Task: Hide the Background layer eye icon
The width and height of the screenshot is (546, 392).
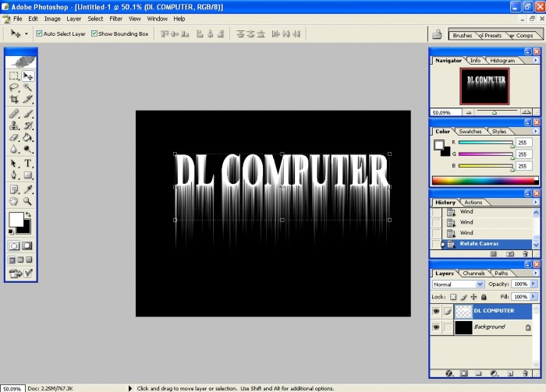Action: pos(436,327)
